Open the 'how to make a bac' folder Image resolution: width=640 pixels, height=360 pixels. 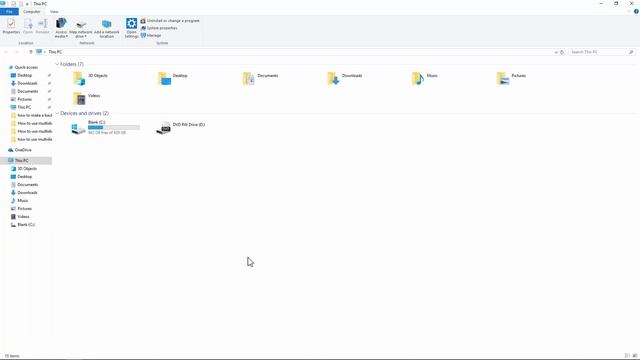pos(32,115)
